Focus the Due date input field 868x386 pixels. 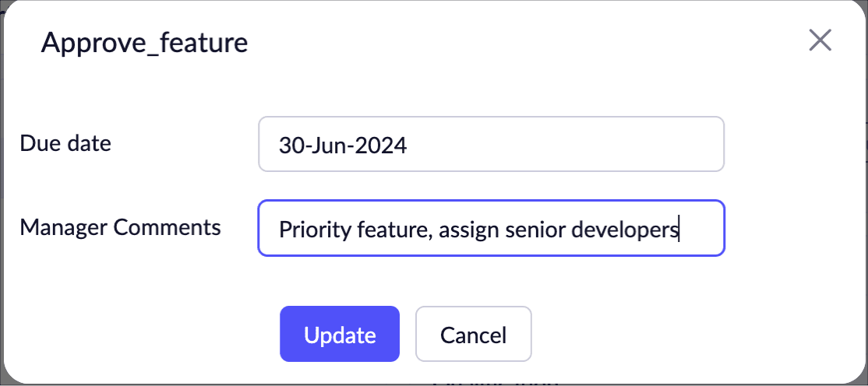point(491,144)
